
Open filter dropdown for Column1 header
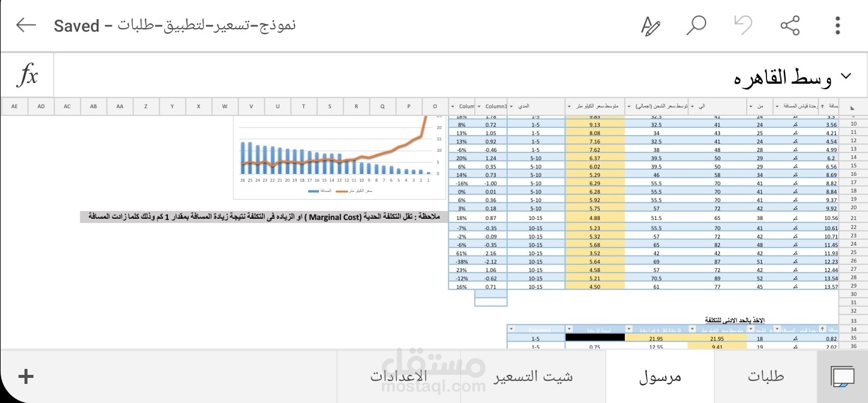pos(479,106)
